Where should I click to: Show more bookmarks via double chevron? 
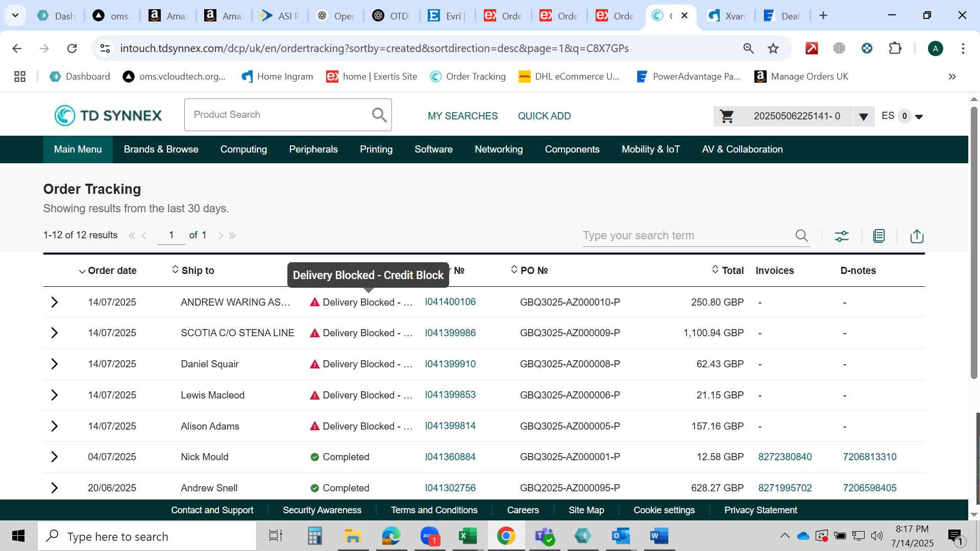[x=952, y=77]
